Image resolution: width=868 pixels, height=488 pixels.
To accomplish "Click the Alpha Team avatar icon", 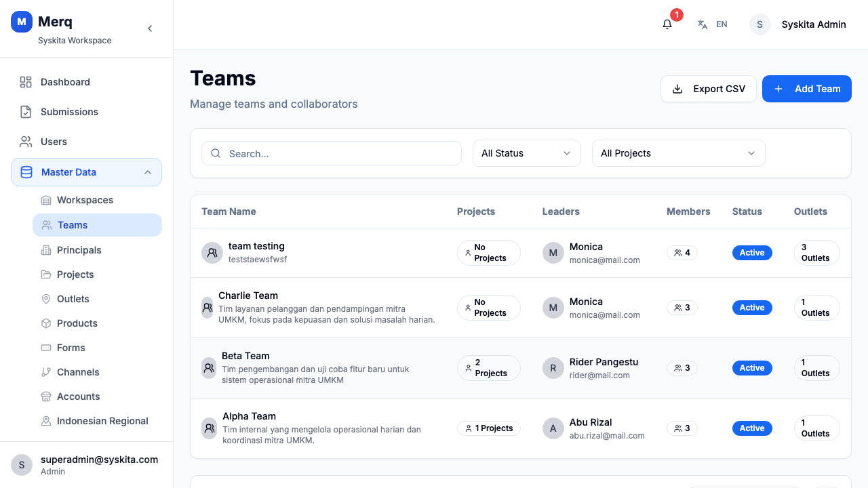I will coord(210,428).
